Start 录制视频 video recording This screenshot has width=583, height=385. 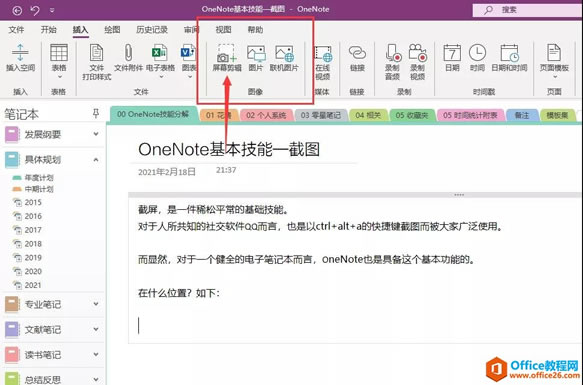[418, 62]
